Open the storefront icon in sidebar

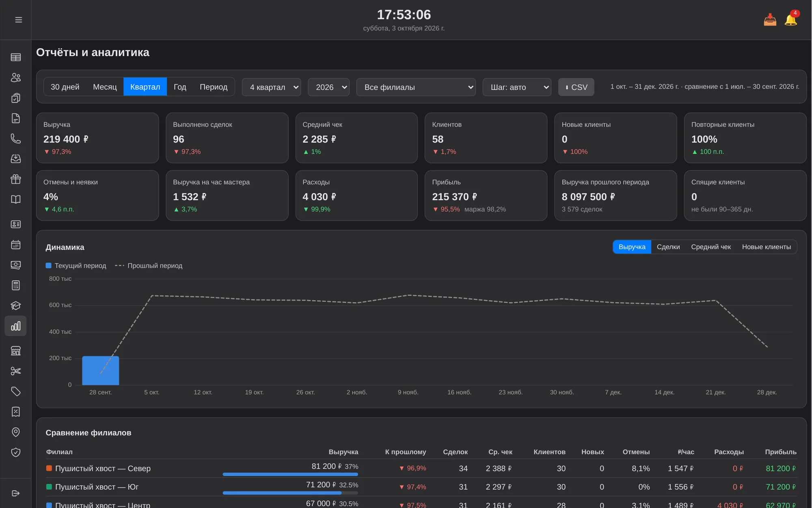click(x=15, y=351)
